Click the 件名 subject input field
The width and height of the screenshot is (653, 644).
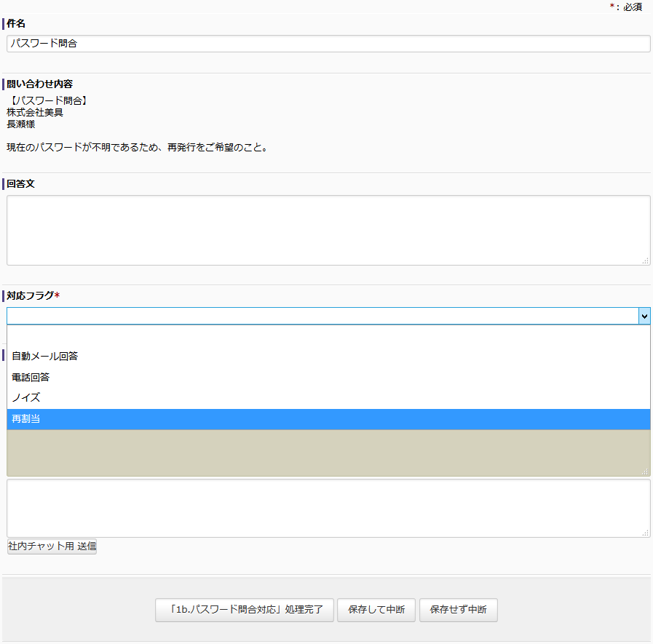click(x=328, y=44)
